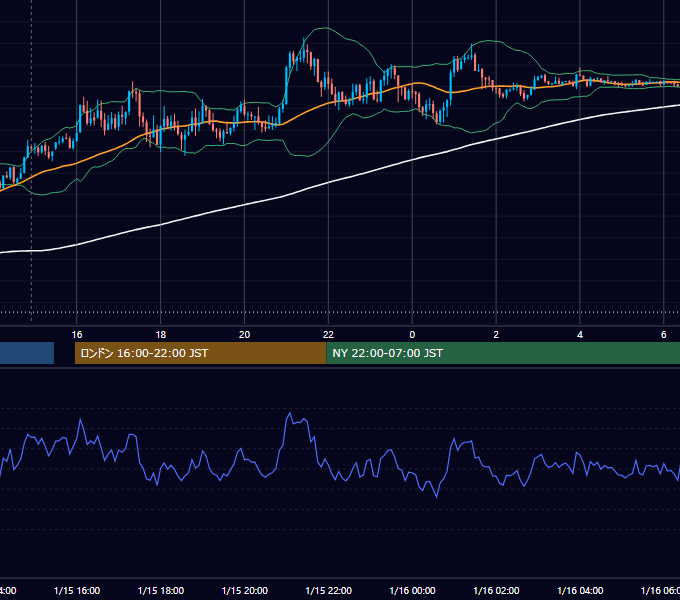This screenshot has height=600, width=680.
Task: Select the London 16:00-22:00 JST session bar
Action: coord(200,353)
